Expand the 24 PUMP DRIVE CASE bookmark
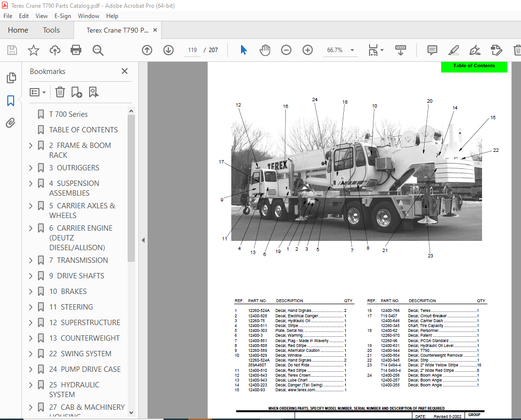Viewport: 521px width, 420px height. pyautogui.click(x=31, y=369)
